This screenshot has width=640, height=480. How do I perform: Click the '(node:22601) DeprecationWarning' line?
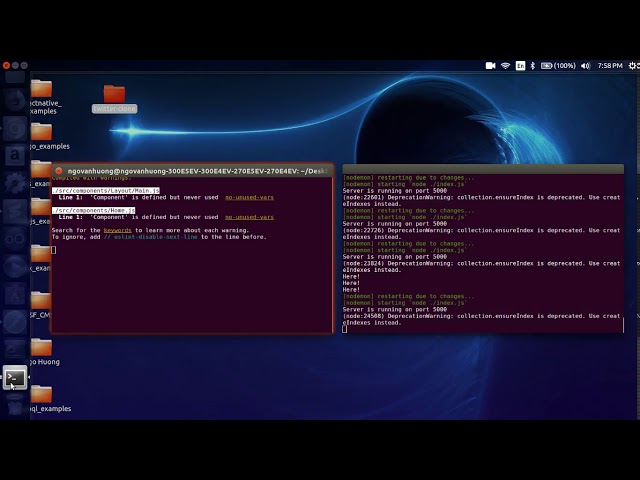(481, 198)
